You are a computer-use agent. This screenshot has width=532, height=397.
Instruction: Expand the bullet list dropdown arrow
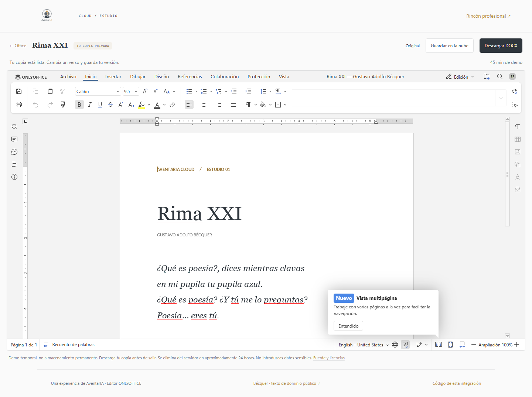197,92
